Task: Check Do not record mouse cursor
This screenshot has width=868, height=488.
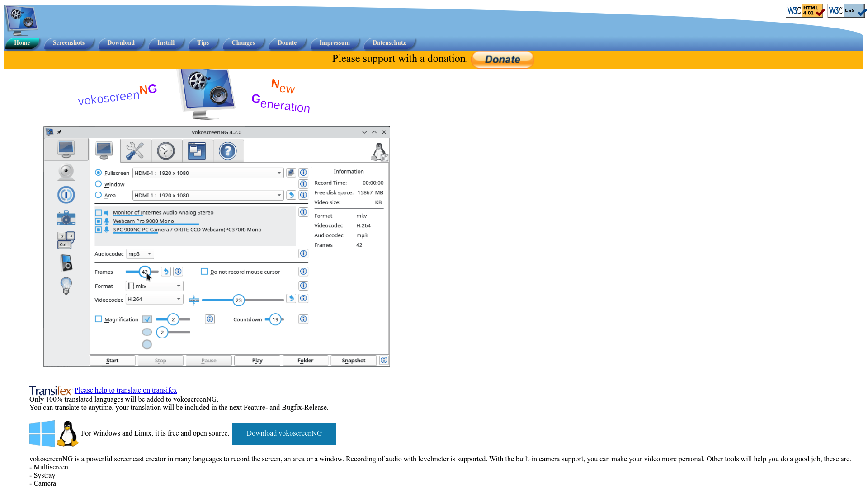Action: pyautogui.click(x=204, y=272)
